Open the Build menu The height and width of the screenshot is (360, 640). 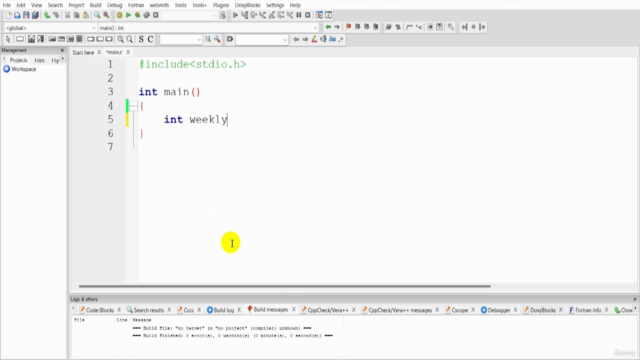95,5
